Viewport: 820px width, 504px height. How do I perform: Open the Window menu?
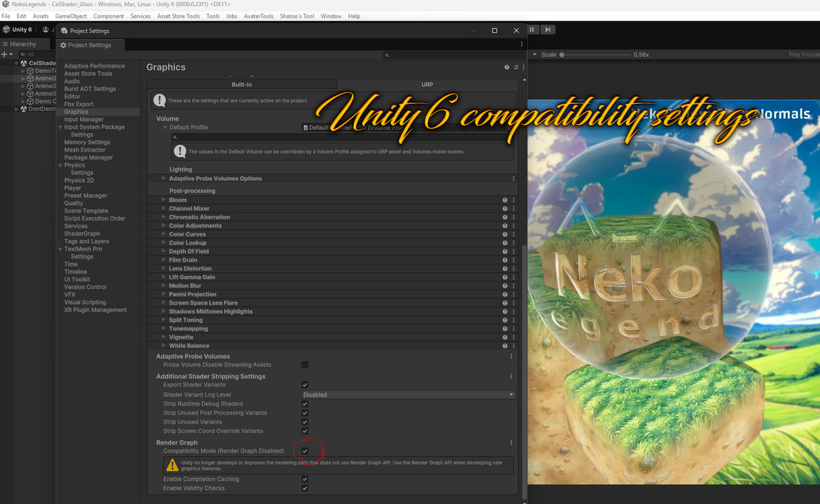click(x=331, y=16)
